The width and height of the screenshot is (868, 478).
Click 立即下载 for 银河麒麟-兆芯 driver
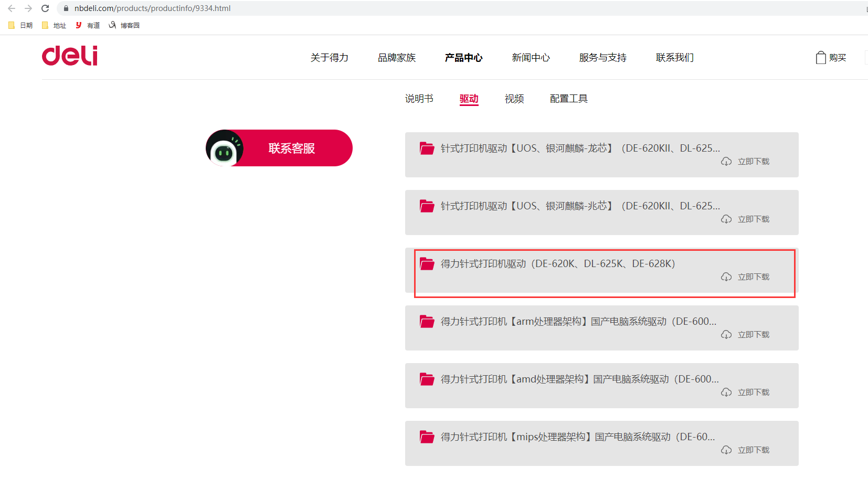(754, 219)
